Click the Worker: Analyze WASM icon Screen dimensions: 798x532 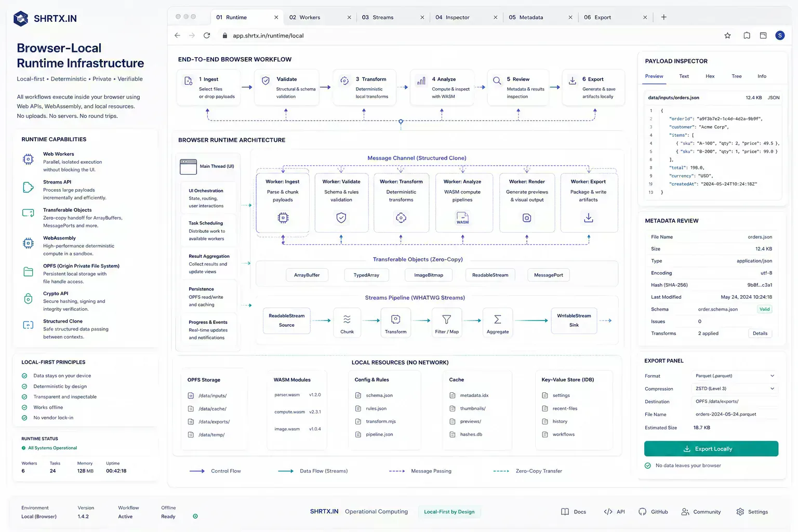coord(462,218)
